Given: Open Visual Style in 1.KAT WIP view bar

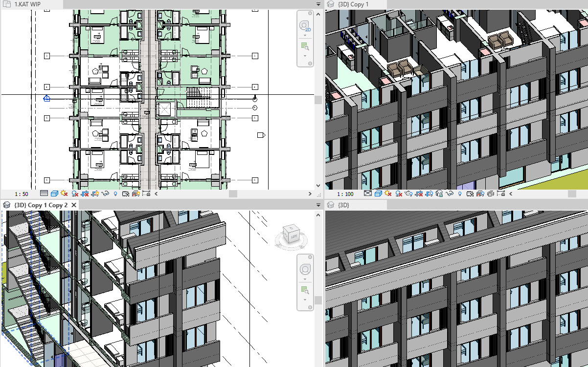Looking at the screenshot, I should (54, 194).
